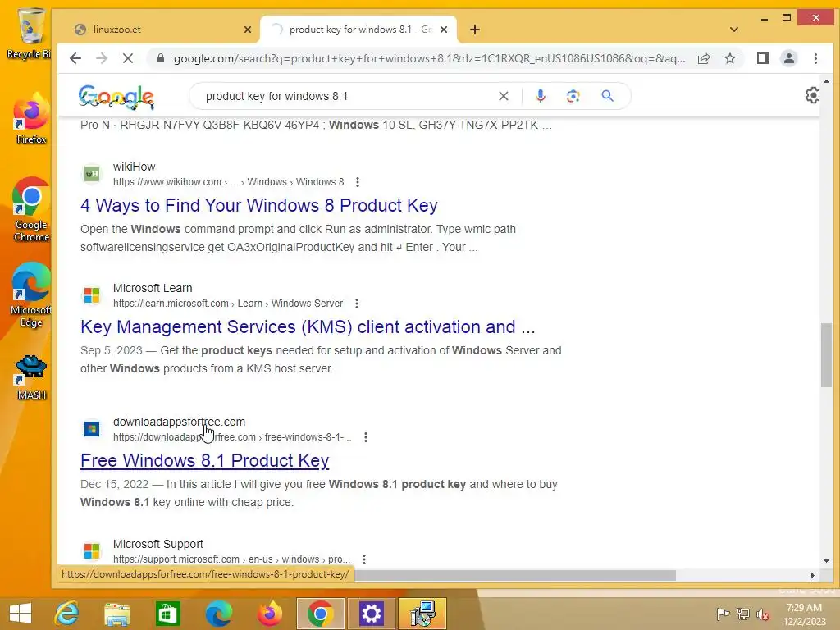Viewport: 840px width, 630px height.
Task: Launch Internet Explorer from taskbar
Action: tap(67, 614)
